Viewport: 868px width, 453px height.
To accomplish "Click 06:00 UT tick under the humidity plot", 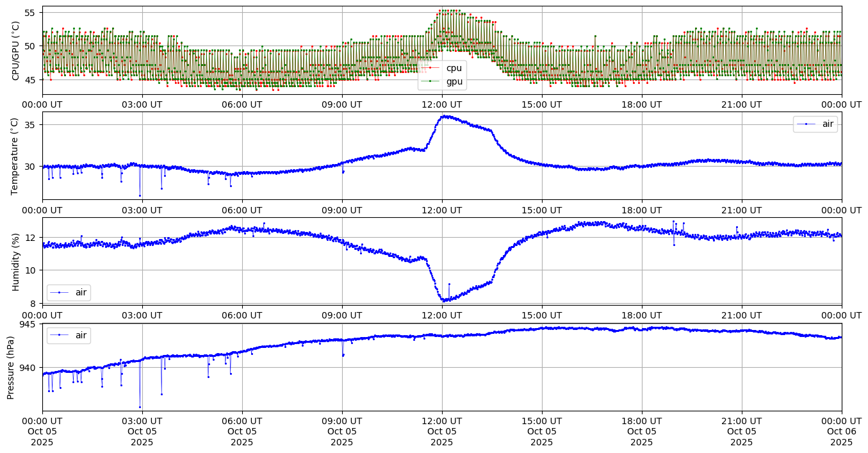I will click(x=242, y=315).
